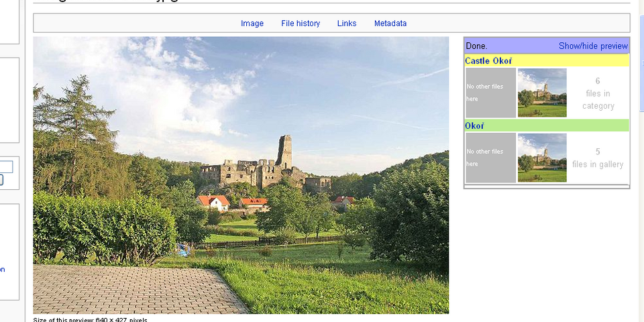The height and width of the screenshot is (322, 644).
Task: Click the "5 files in gallery" text
Action: [x=598, y=158]
